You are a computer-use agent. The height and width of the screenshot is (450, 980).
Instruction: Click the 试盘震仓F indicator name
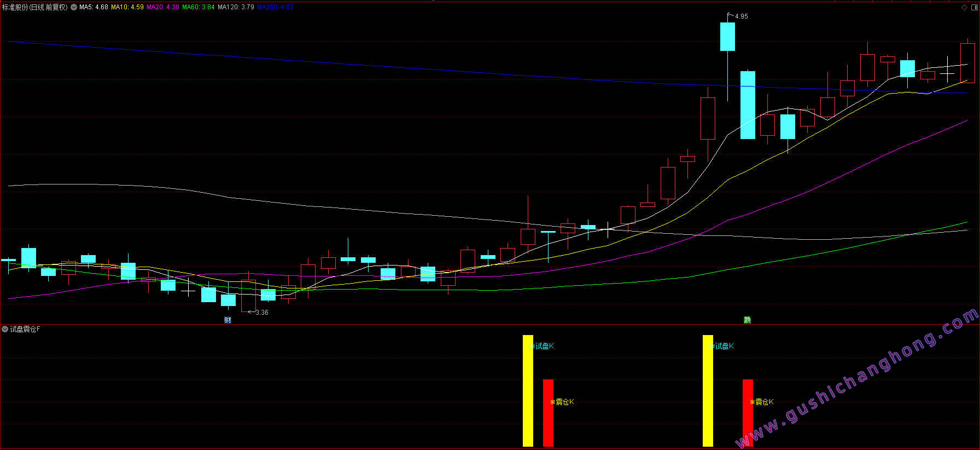tap(25, 329)
